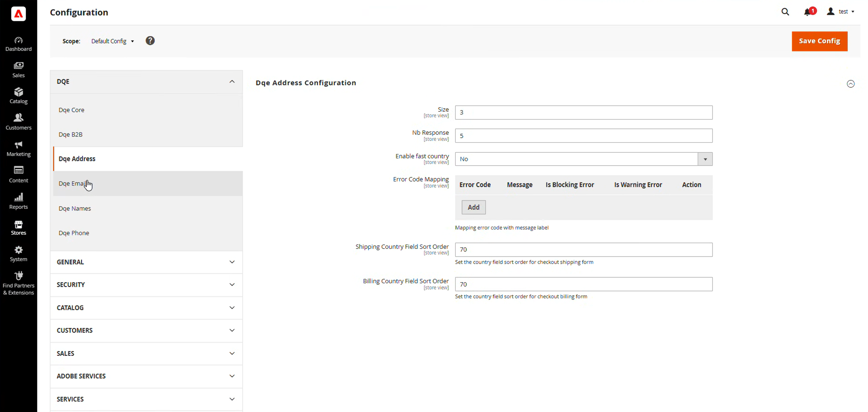Select the Dqe Email tab
This screenshot has height=412, width=868.
click(73, 183)
